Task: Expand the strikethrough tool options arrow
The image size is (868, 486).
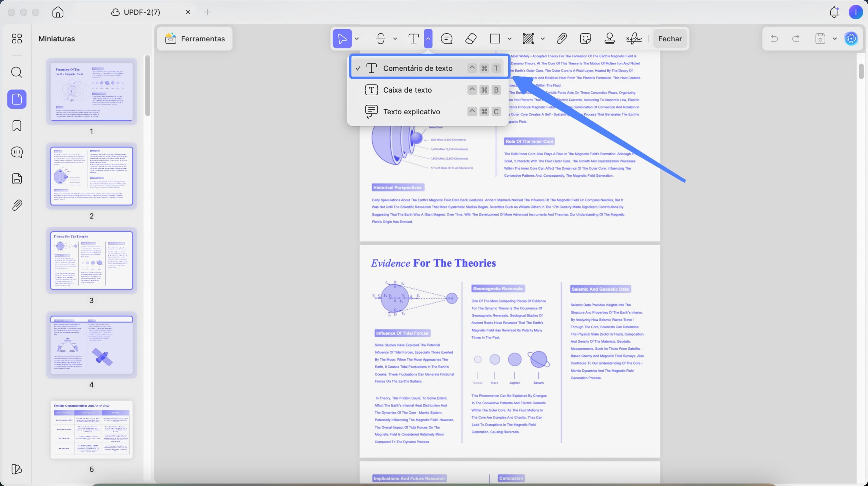Action: click(x=395, y=39)
